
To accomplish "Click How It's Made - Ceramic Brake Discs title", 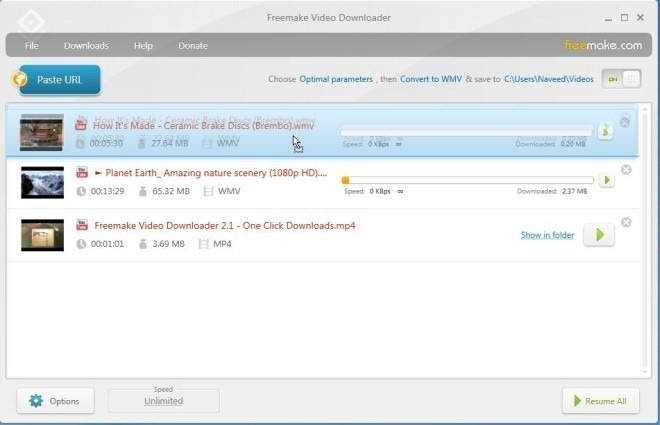I will click(203, 125).
